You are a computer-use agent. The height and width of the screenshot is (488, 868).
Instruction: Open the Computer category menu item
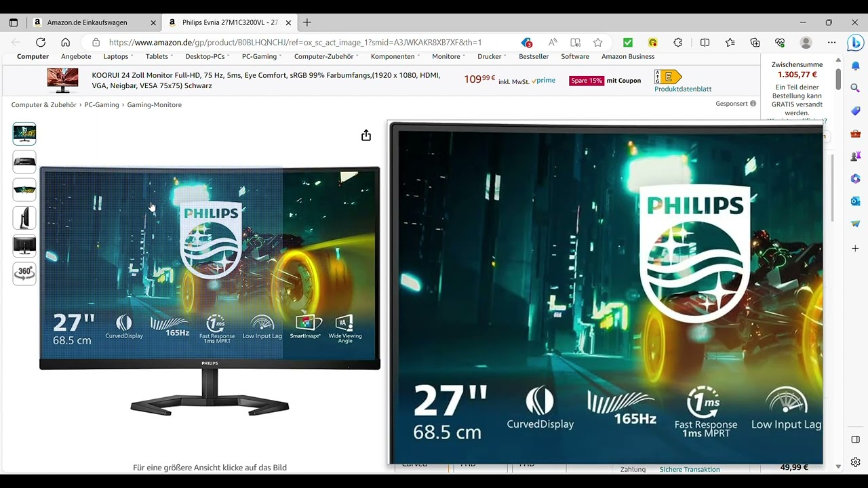pyautogui.click(x=33, y=56)
